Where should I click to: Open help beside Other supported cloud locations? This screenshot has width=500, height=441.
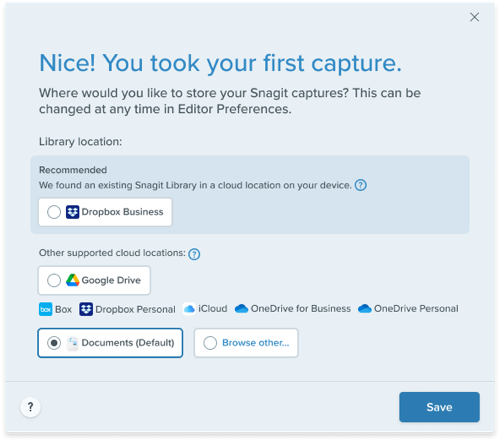[194, 254]
